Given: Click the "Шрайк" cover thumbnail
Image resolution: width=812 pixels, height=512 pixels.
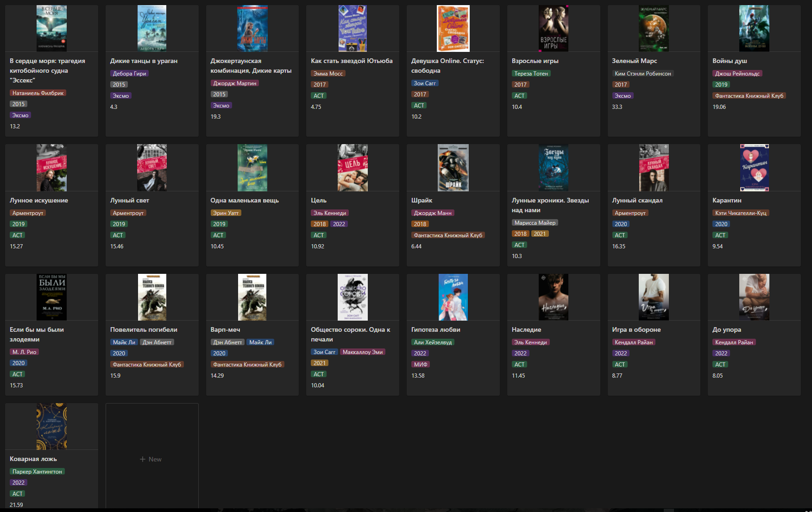Looking at the screenshot, I should coord(453,168).
